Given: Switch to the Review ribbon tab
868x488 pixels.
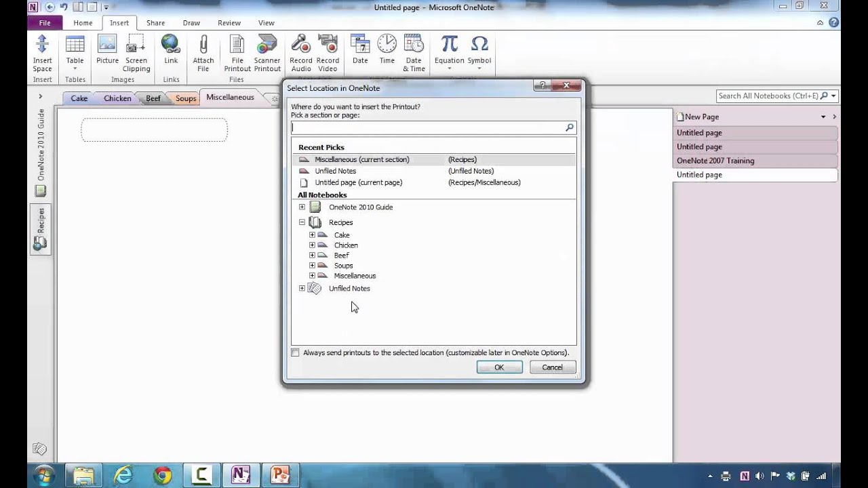Looking at the screenshot, I should [x=229, y=22].
